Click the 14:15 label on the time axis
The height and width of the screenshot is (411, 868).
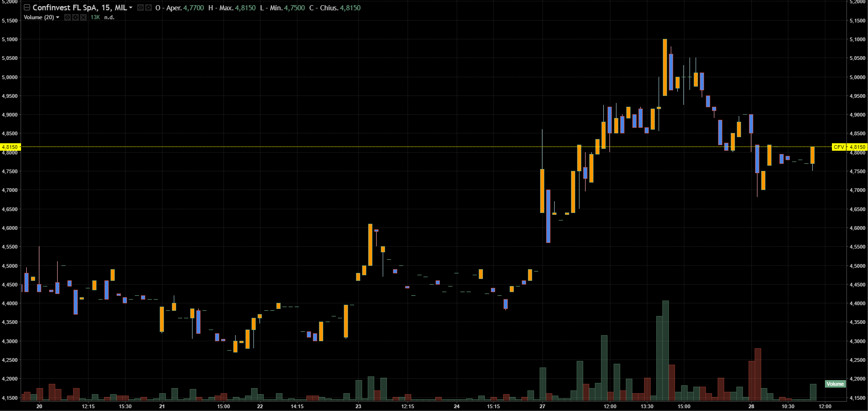297,406
